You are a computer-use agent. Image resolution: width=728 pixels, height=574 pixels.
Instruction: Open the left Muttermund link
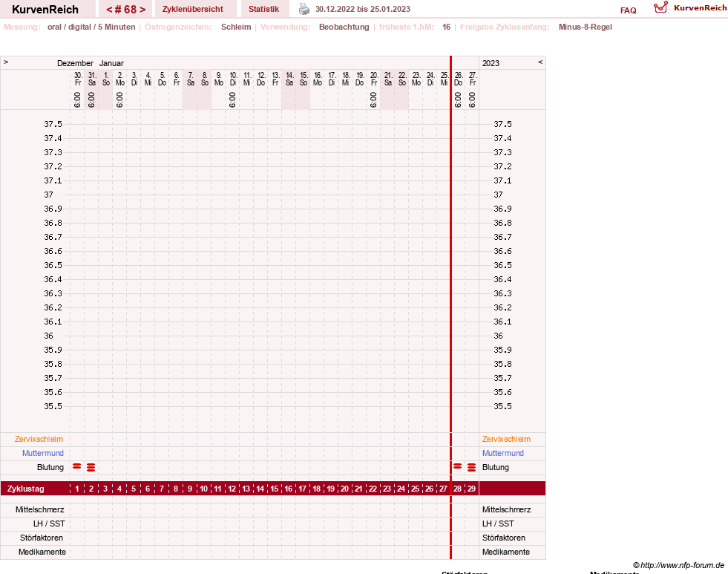43,453
